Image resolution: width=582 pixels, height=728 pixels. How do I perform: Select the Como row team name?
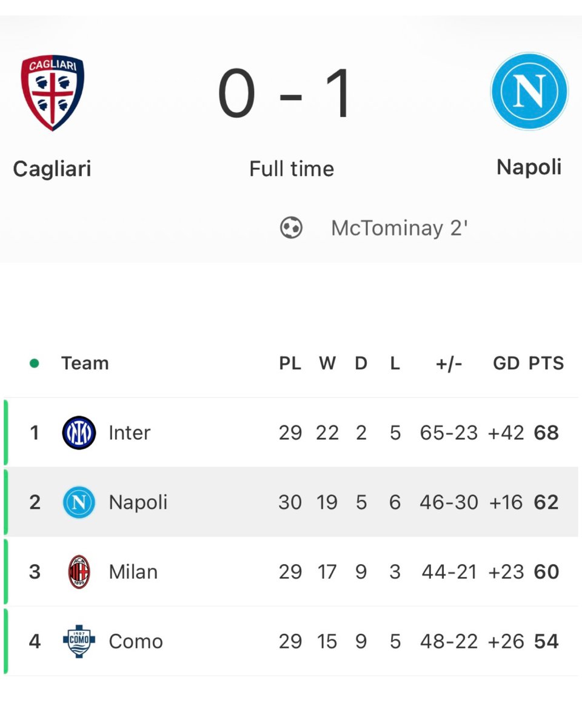136,641
